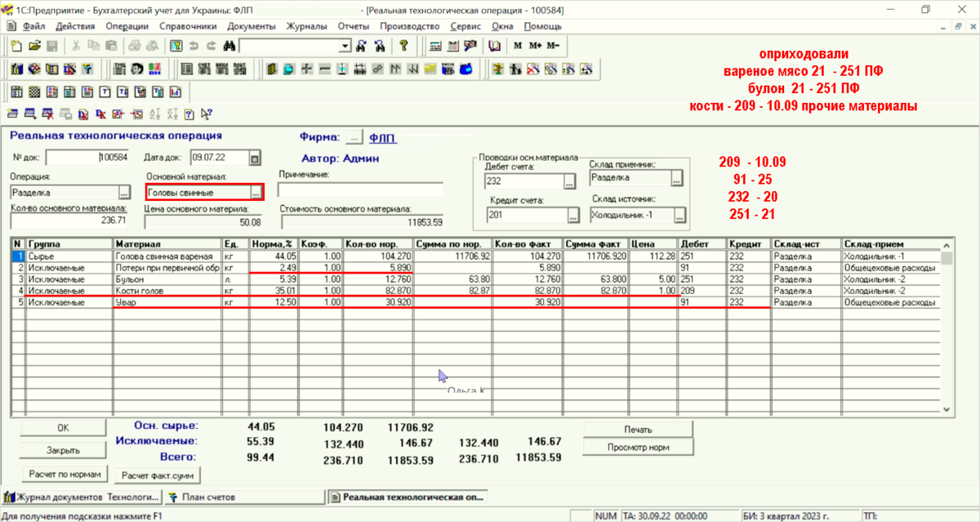Open the Кредит счета selector next to 201
This screenshot has height=522, width=980.
tap(572, 216)
